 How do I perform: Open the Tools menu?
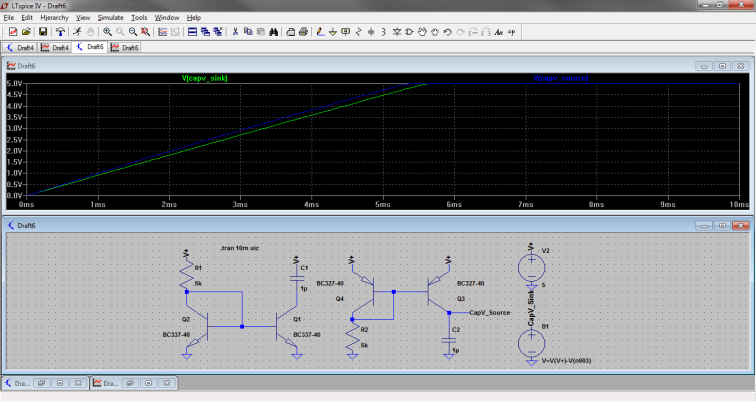[139, 17]
